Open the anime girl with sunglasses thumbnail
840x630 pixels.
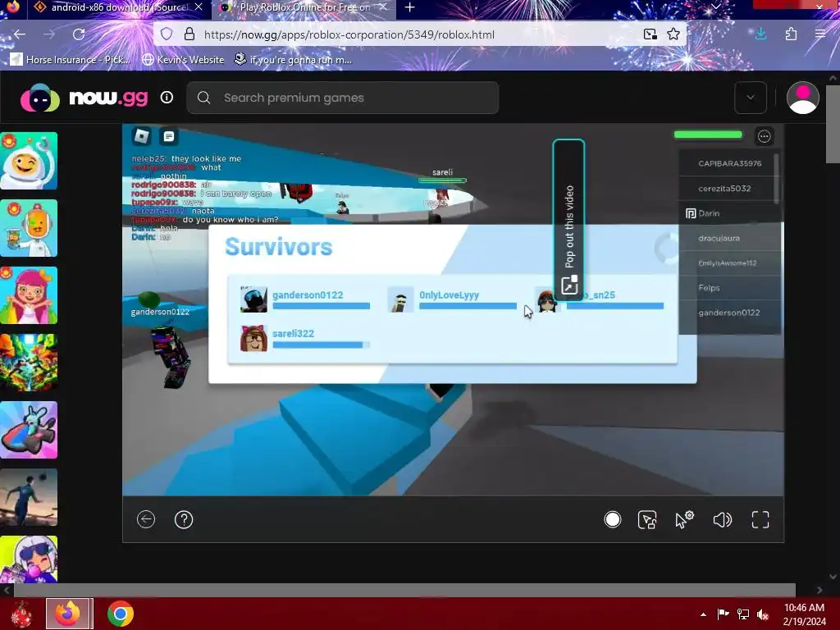29,559
